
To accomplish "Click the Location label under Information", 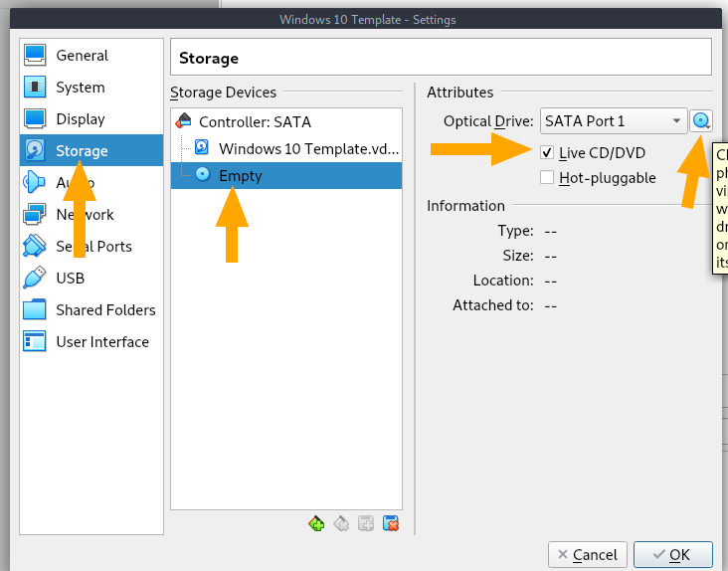I will click(503, 281).
